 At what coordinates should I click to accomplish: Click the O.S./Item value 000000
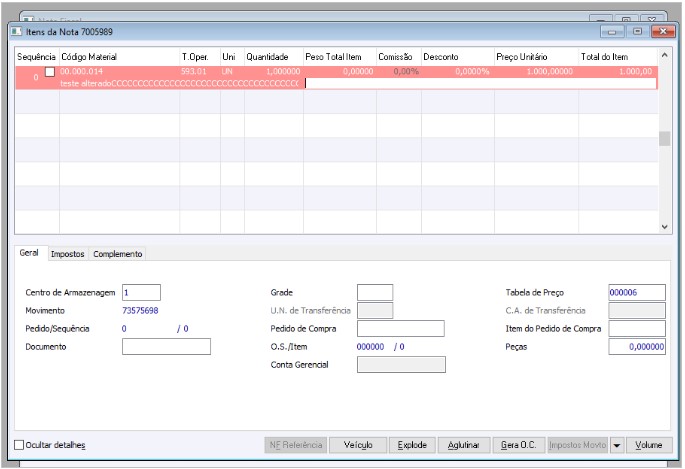[x=370, y=347]
